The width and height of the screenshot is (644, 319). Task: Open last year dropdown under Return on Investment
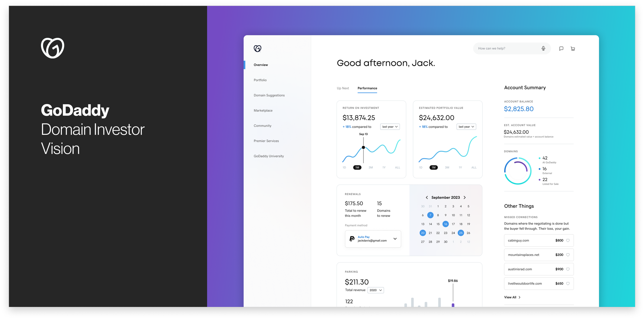[x=390, y=127]
